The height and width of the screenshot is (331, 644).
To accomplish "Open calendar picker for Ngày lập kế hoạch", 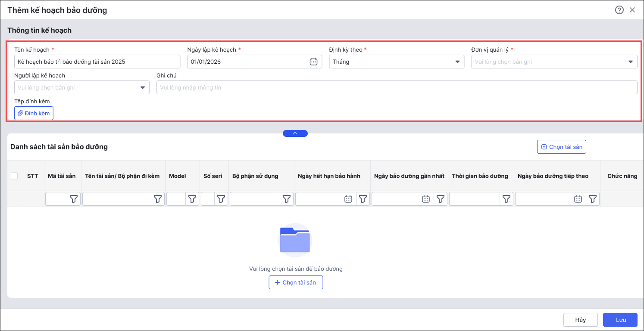I will pyautogui.click(x=313, y=62).
